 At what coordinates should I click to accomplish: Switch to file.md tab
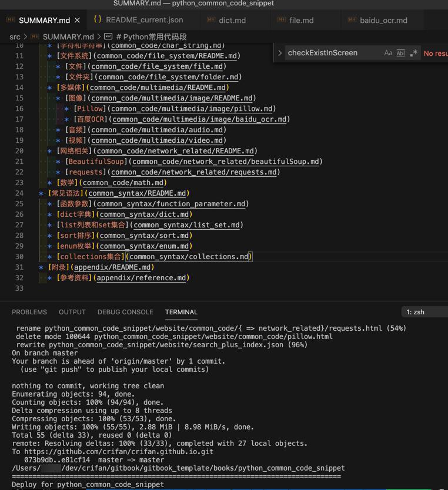tap(301, 20)
